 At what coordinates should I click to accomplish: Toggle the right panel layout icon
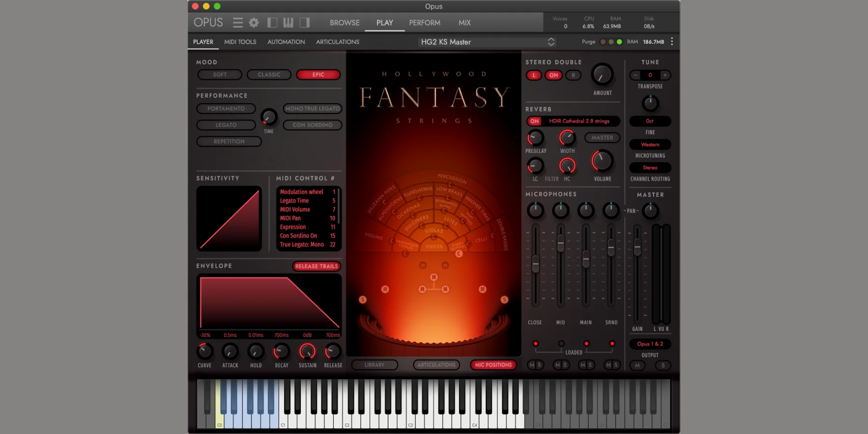(304, 23)
